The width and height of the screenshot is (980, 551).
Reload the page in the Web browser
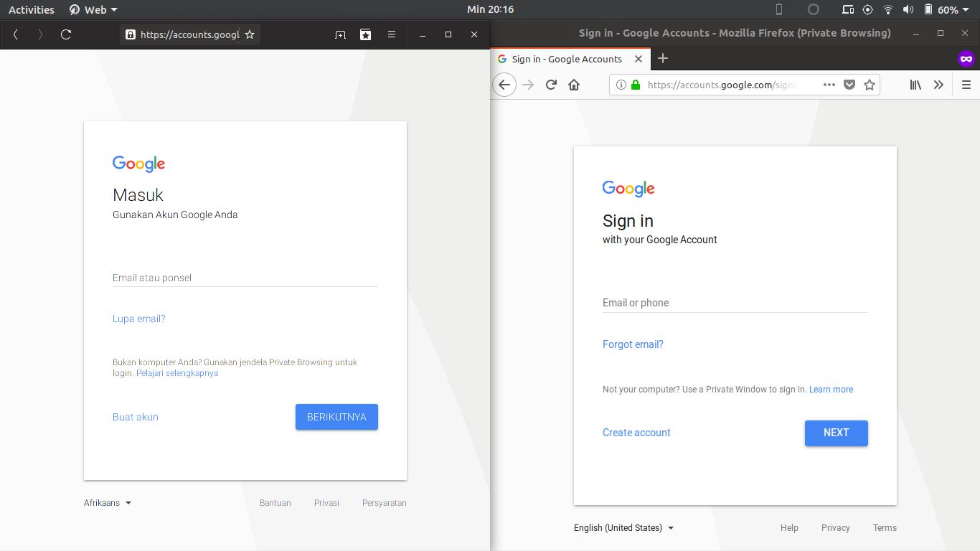[x=66, y=34]
